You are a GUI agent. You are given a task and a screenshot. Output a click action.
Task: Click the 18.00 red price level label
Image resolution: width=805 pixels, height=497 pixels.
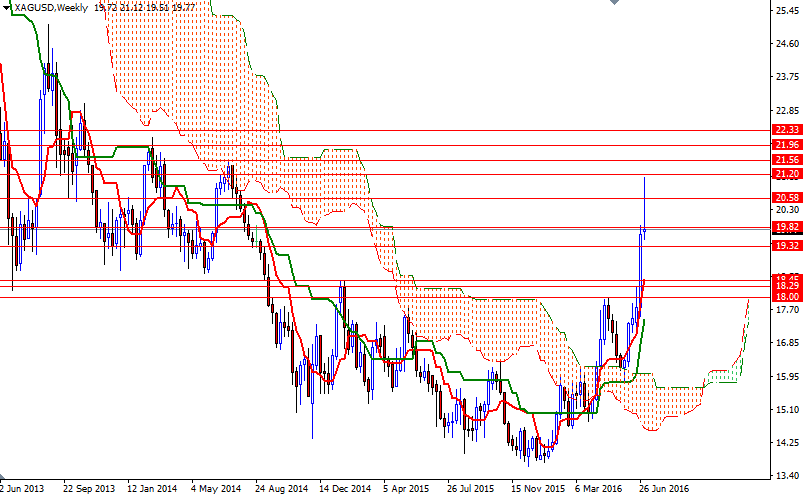pos(787,297)
